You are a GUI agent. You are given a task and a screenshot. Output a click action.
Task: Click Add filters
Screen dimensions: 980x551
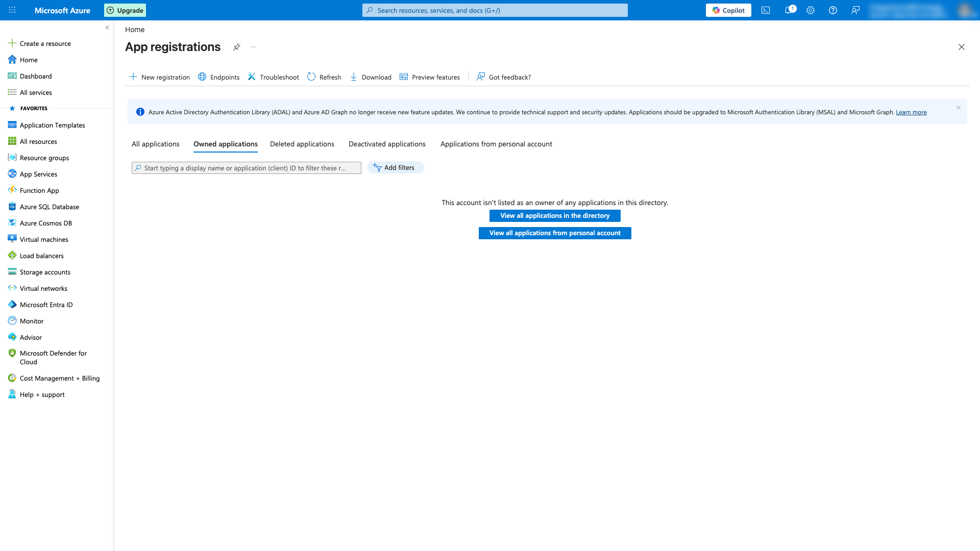[x=395, y=167]
